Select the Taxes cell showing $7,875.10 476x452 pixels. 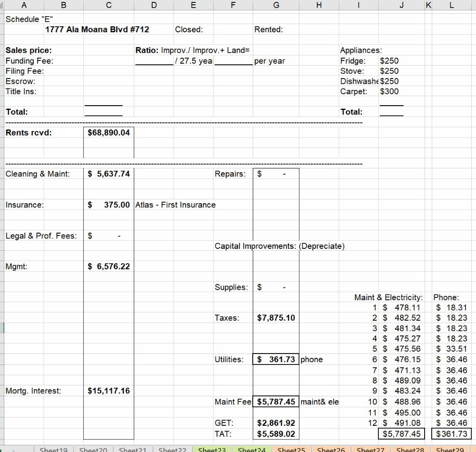276,318
